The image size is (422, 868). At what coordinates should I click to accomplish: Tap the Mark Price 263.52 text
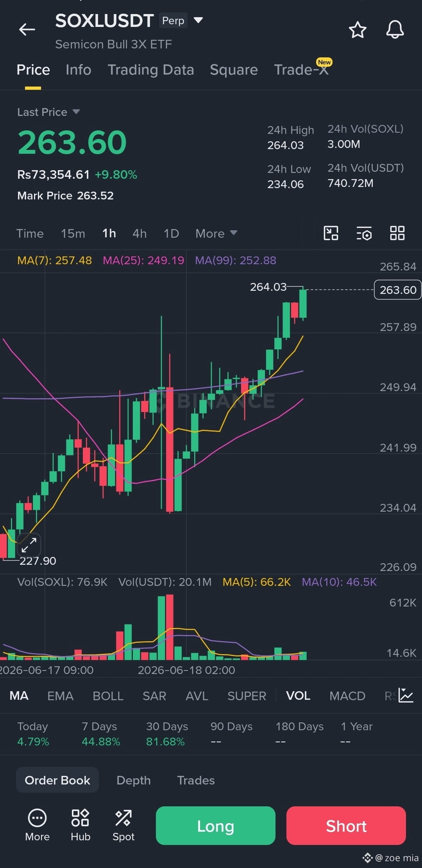pos(65,196)
